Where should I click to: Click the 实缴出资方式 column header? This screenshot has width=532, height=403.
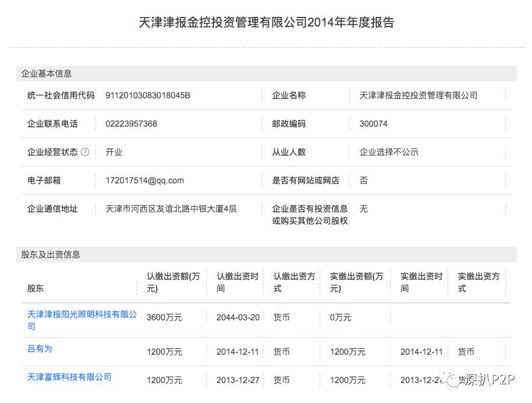[x=478, y=282]
